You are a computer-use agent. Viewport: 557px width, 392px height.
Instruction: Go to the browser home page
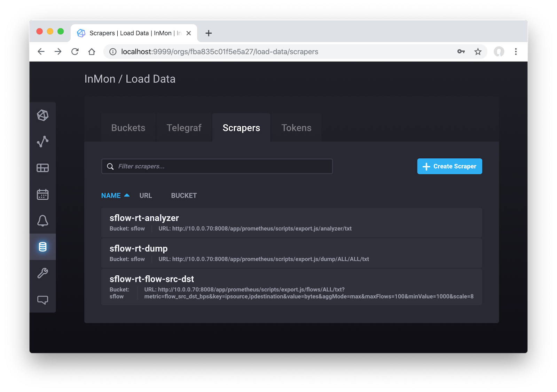[x=92, y=52]
